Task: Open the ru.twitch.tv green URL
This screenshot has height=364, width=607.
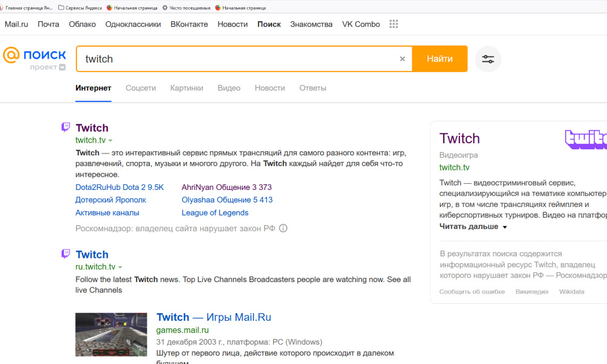Action: coord(95,267)
